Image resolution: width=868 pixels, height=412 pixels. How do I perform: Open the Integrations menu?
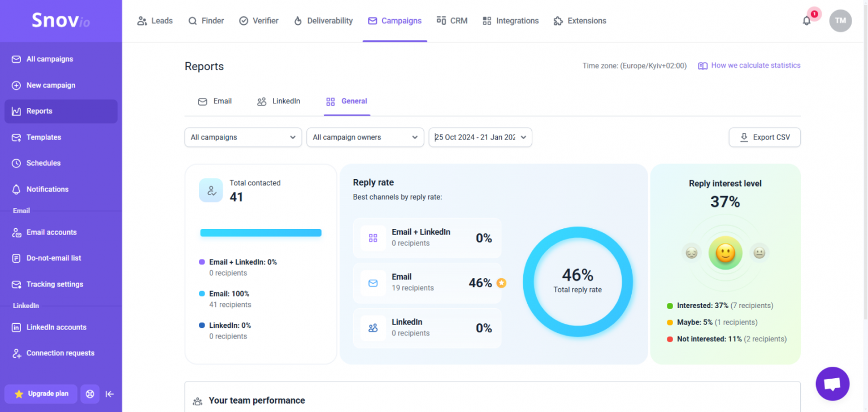(x=511, y=21)
